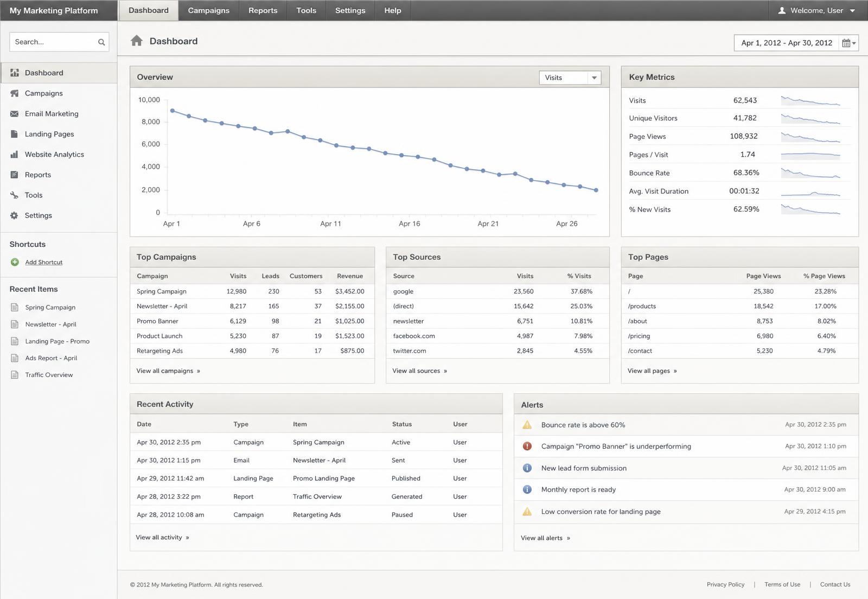Image resolution: width=868 pixels, height=599 pixels.
Task: Click % Page Views column header
Action: click(824, 276)
